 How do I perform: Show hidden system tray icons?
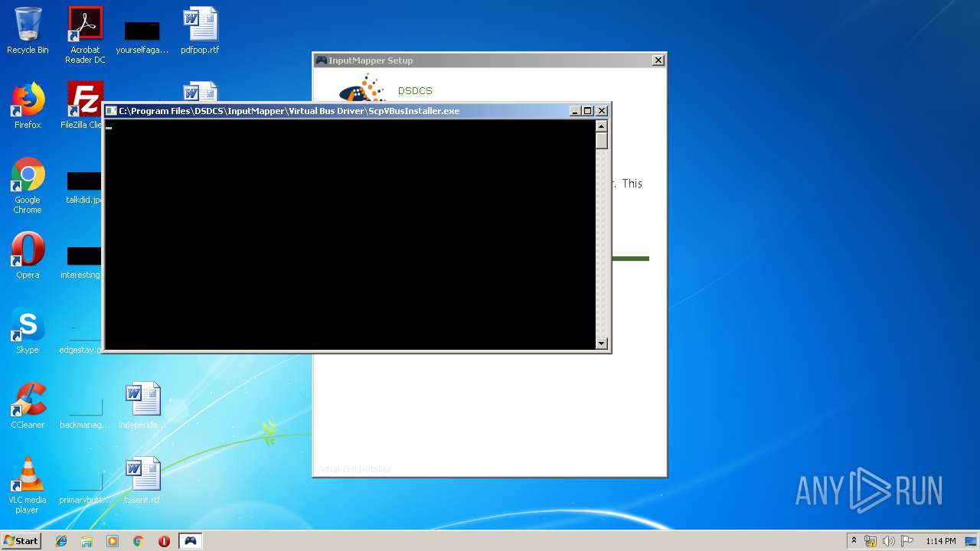854,541
